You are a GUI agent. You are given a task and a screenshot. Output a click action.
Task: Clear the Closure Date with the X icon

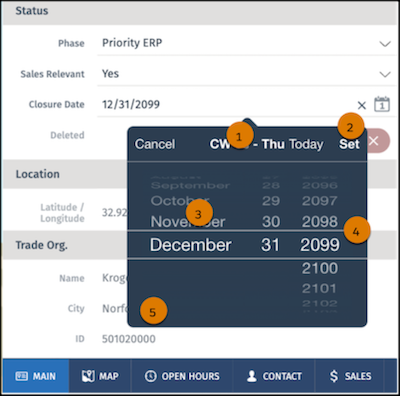361,105
